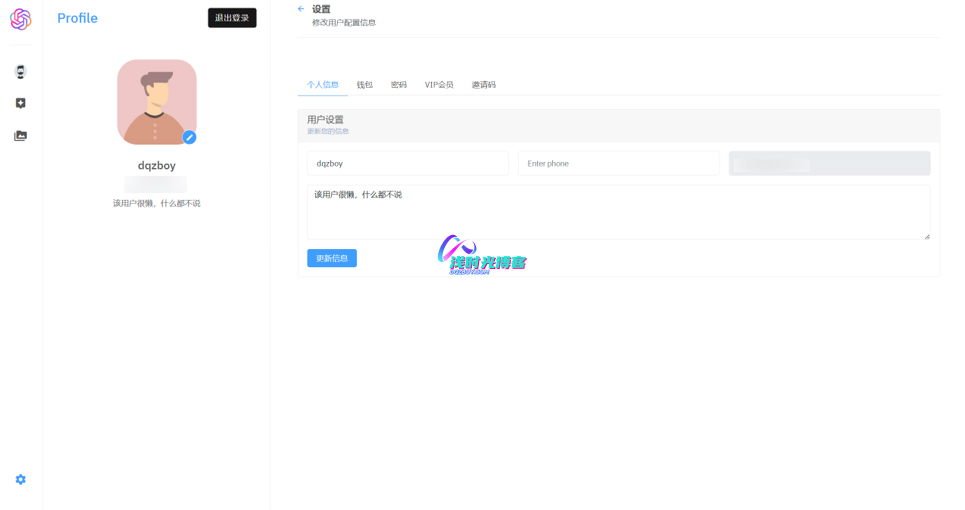
Task: Go back with the arrow beside 设置
Action: (301, 9)
